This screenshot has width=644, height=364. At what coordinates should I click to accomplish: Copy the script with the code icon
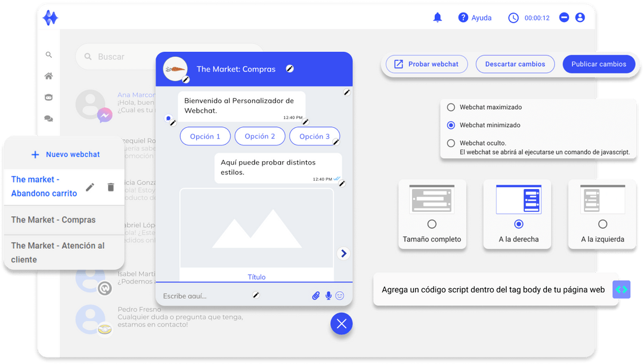click(x=621, y=289)
